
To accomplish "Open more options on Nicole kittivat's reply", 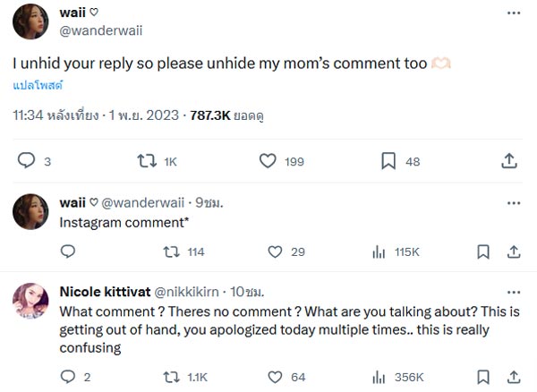I will coord(513,291).
